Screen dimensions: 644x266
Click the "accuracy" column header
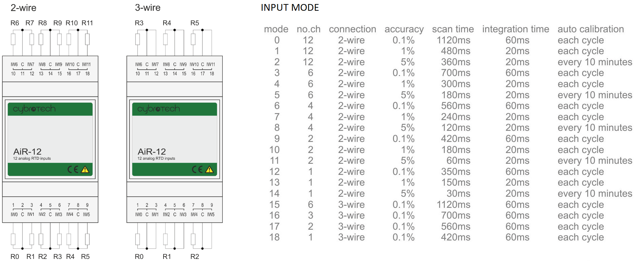pyautogui.click(x=404, y=29)
